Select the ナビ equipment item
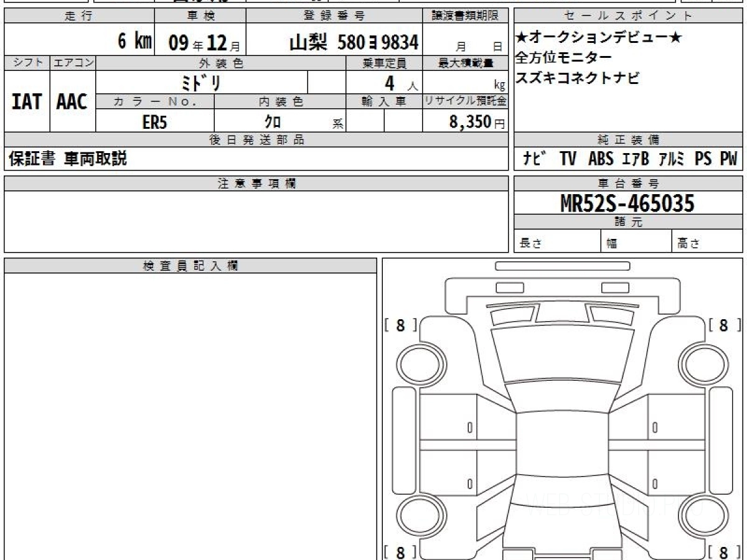 pos(534,159)
